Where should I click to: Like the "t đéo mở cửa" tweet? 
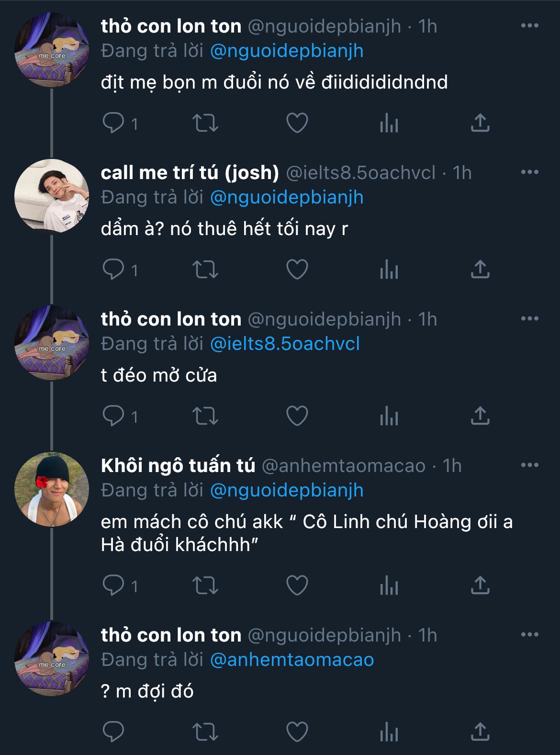coord(297,416)
